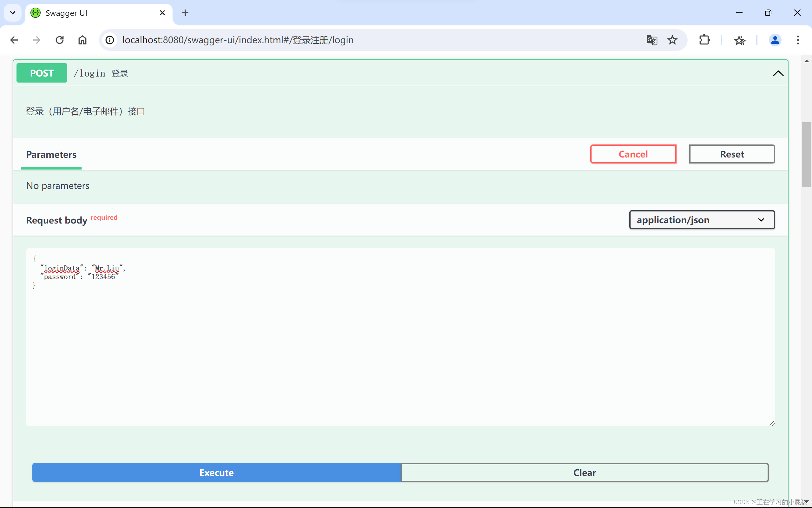Click the page vertical scrollbar thumb
The width and height of the screenshot is (812, 508).
point(806,155)
